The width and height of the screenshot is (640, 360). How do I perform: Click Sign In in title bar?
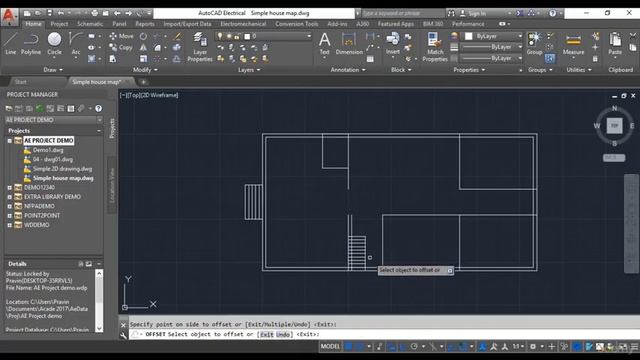(x=477, y=13)
